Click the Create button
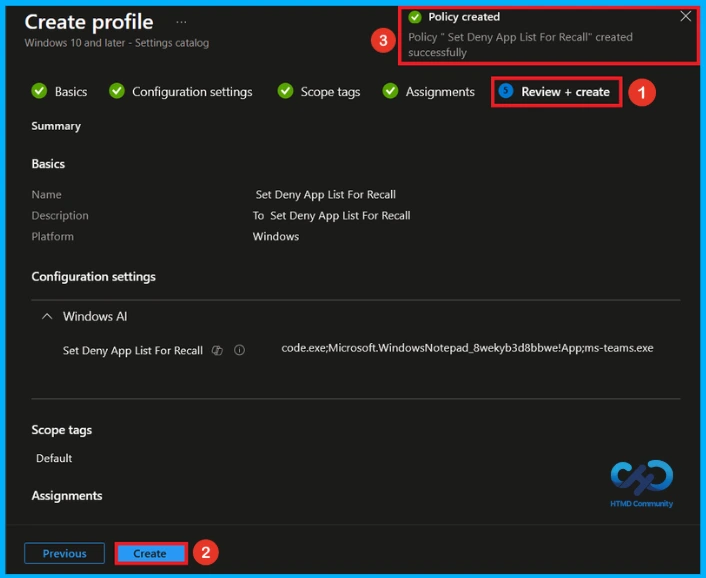 [x=150, y=553]
